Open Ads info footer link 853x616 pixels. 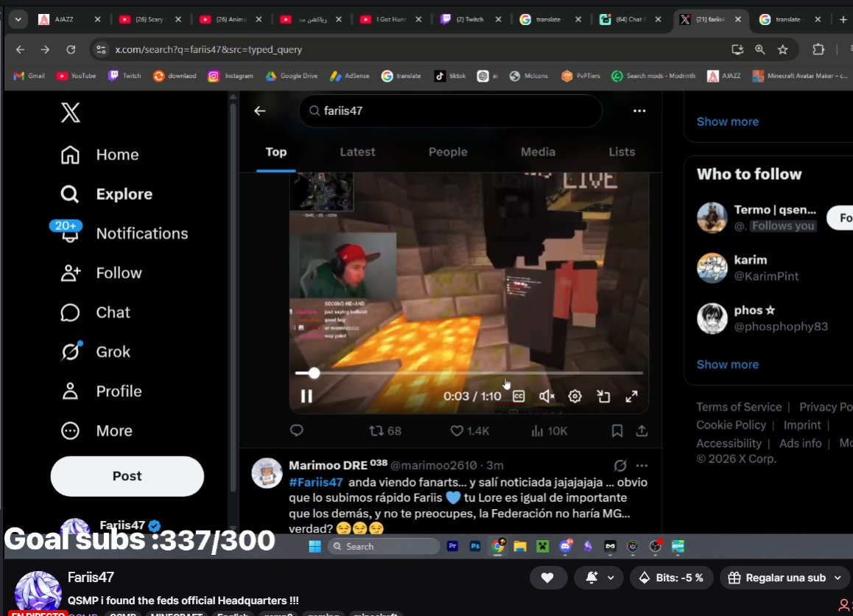[x=800, y=444]
